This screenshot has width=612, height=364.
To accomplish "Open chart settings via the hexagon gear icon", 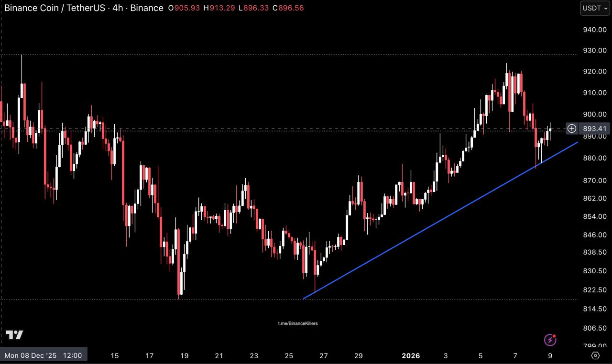I will point(595,355).
